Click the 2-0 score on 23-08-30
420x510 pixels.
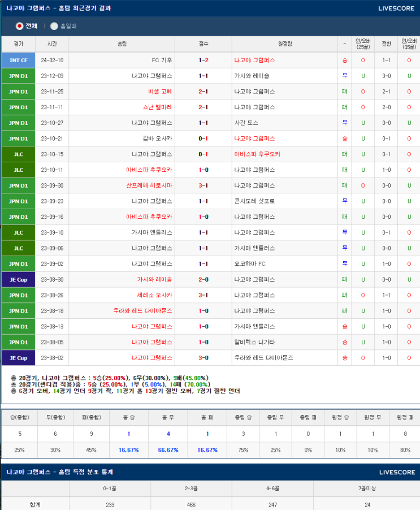coord(203,280)
